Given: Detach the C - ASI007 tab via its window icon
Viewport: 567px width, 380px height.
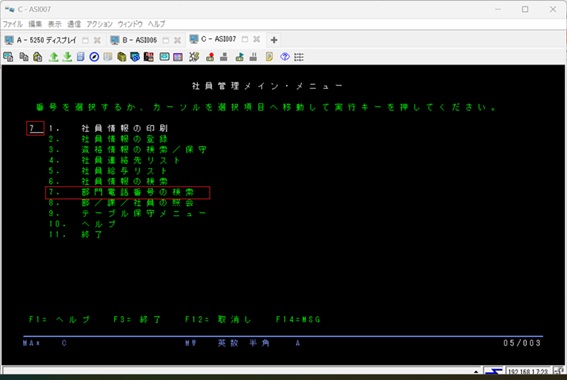Looking at the screenshot, I should (x=245, y=39).
